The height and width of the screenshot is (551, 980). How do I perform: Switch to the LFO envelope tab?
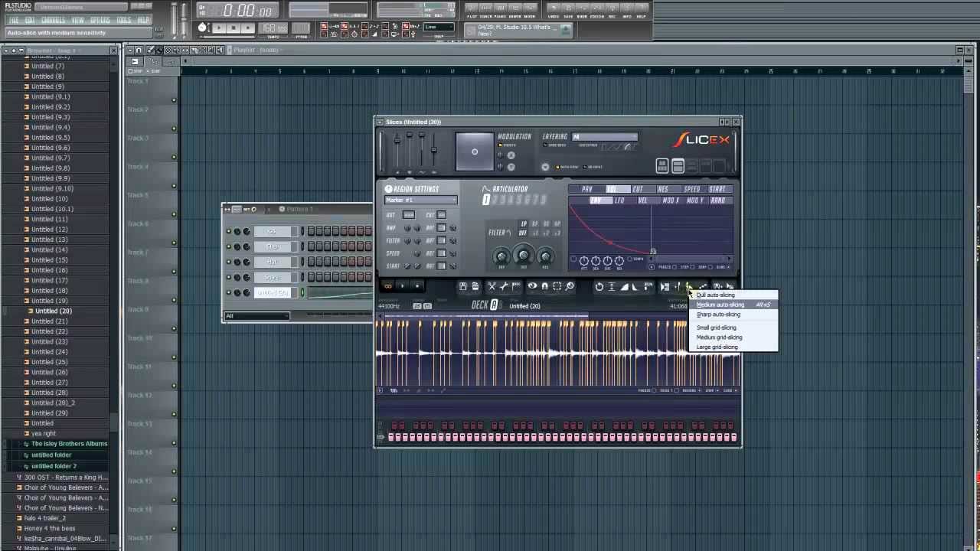(x=619, y=201)
